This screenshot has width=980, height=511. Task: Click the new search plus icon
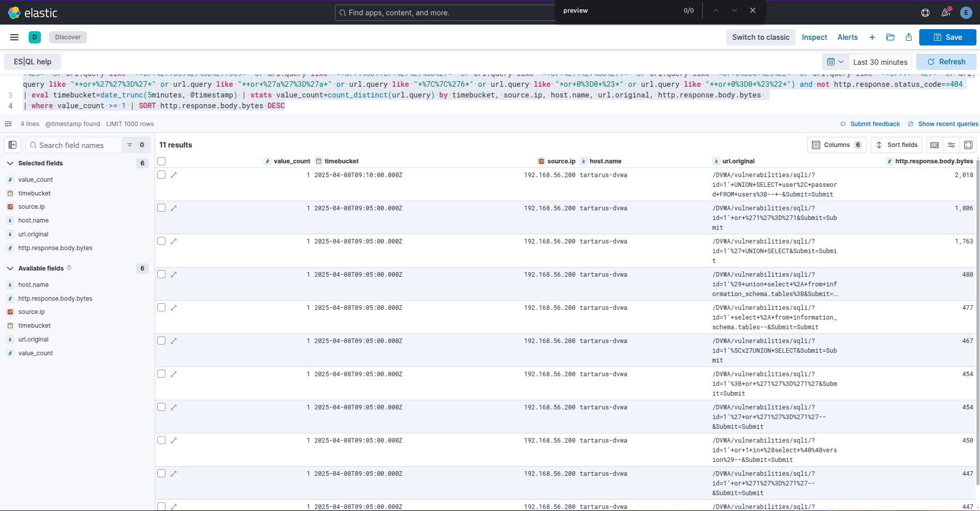click(872, 37)
